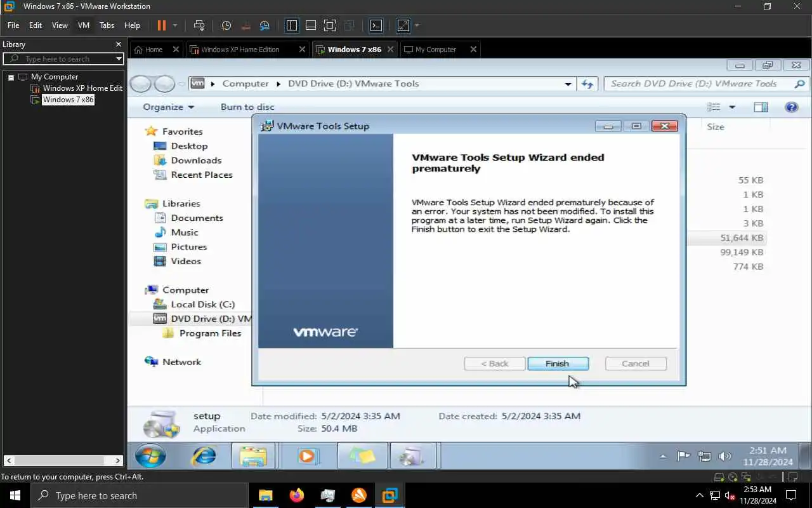Open the power options dropdown beside pause

(175, 25)
